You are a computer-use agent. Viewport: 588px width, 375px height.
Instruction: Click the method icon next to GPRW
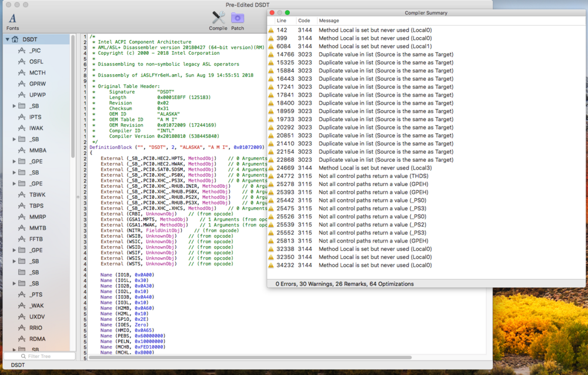pyautogui.click(x=22, y=84)
